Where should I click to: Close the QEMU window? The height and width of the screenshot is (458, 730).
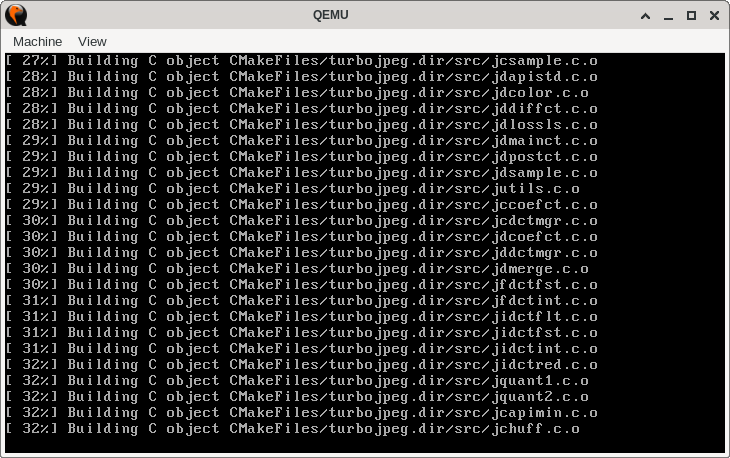pos(714,15)
